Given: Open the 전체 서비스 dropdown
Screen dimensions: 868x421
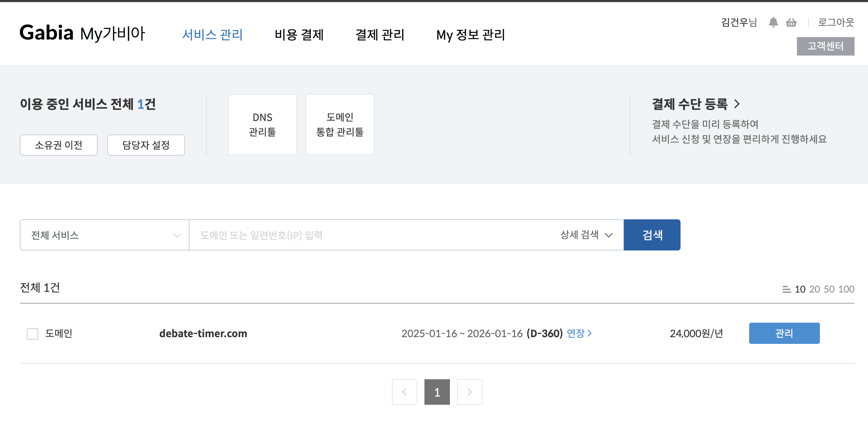Looking at the screenshot, I should pyautogui.click(x=105, y=235).
